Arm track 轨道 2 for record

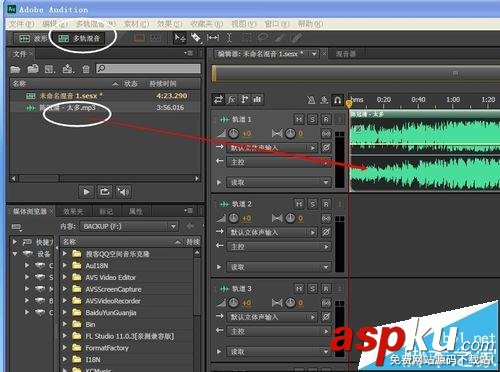(x=326, y=204)
